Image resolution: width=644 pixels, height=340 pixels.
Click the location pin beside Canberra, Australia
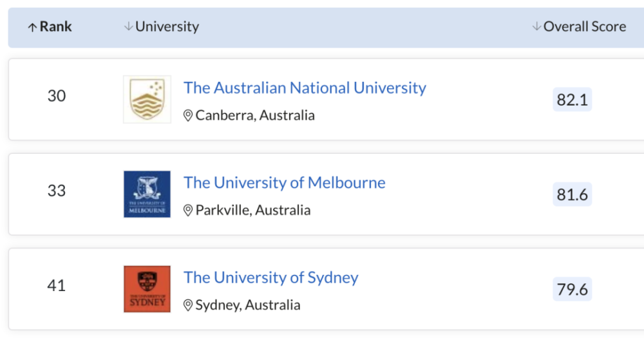tap(187, 115)
